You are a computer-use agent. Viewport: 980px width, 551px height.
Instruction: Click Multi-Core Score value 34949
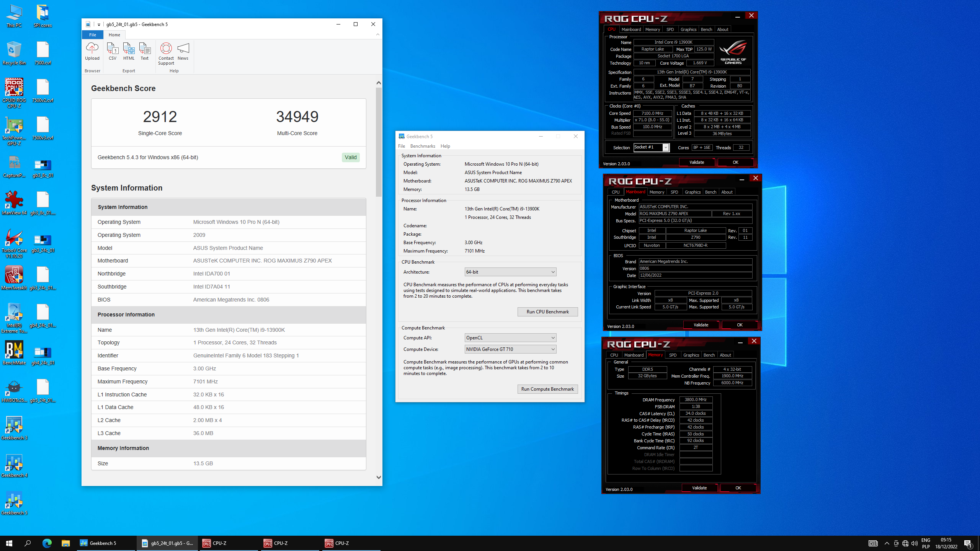(297, 117)
